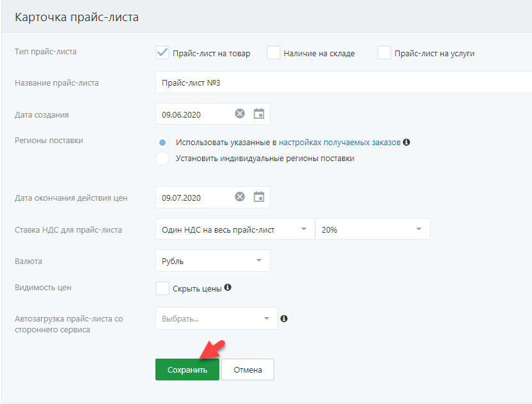Expand the Выбрать... autoload service dropdown
The height and width of the screenshot is (404, 532).
[x=216, y=318]
